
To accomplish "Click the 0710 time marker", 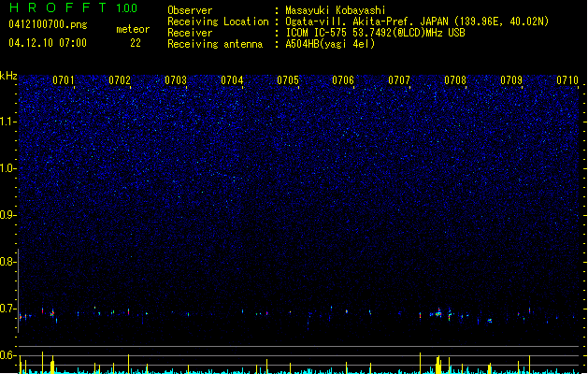I will click(x=567, y=80).
